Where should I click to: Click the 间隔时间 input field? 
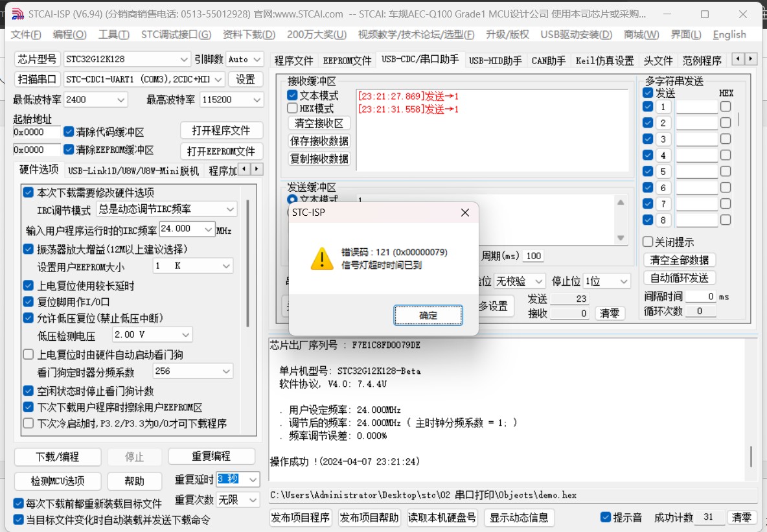click(700, 297)
